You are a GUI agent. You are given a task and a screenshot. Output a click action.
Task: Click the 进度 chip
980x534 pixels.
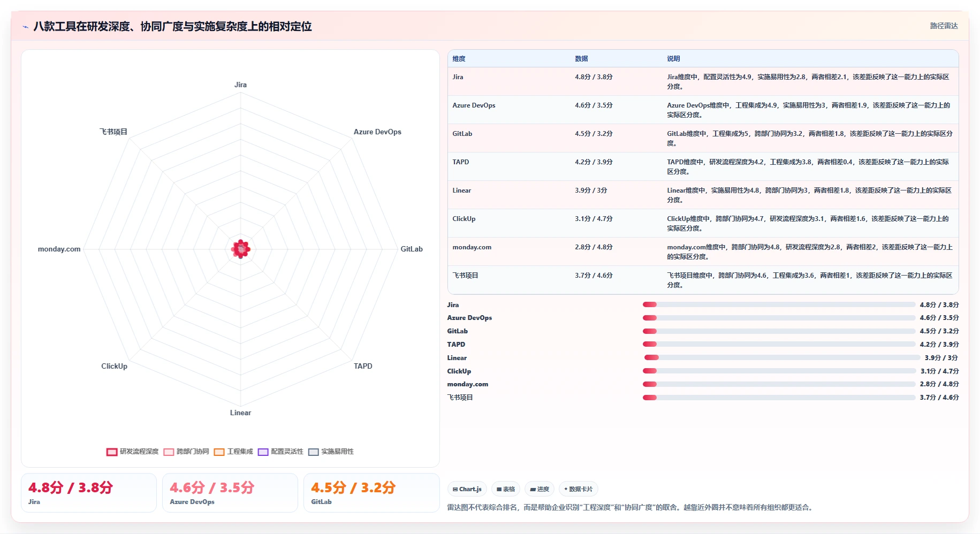tap(539, 489)
